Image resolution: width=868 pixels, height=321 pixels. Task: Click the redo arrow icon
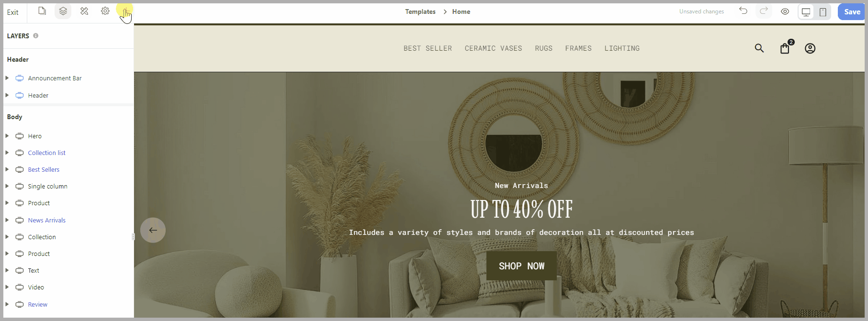pos(764,11)
